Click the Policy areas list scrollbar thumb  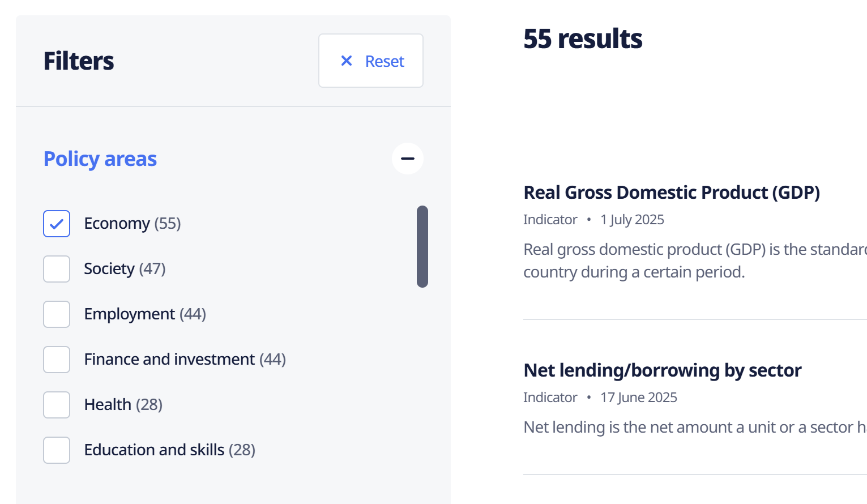(x=422, y=246)
